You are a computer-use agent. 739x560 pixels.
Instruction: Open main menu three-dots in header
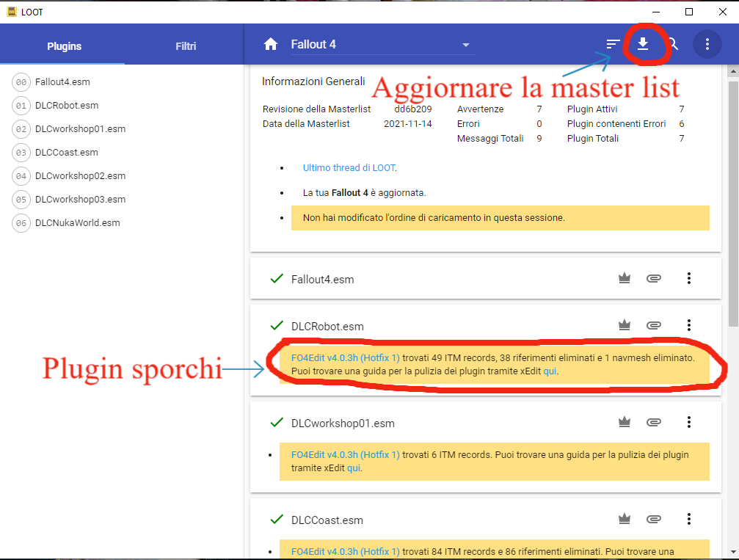pyautogui.click(x=707, y=44)
